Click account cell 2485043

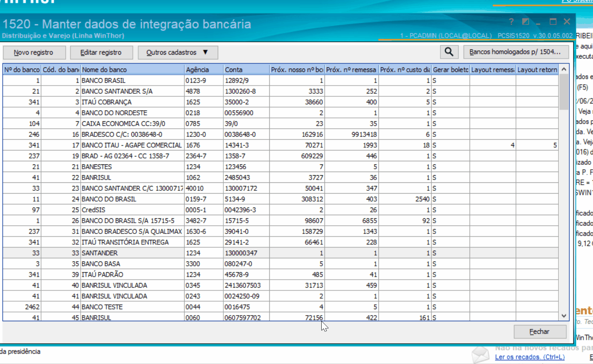[247, 178]
